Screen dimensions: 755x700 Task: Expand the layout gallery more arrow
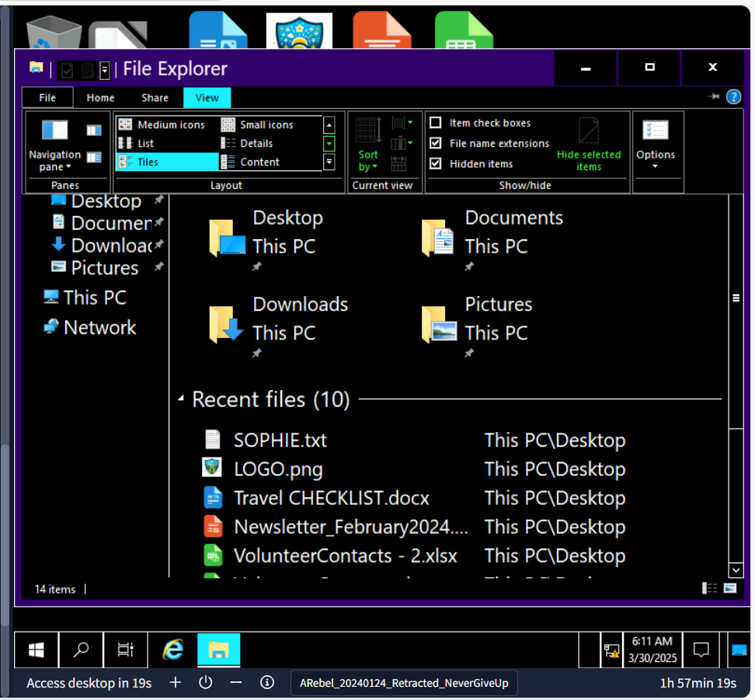pos(329,162)
